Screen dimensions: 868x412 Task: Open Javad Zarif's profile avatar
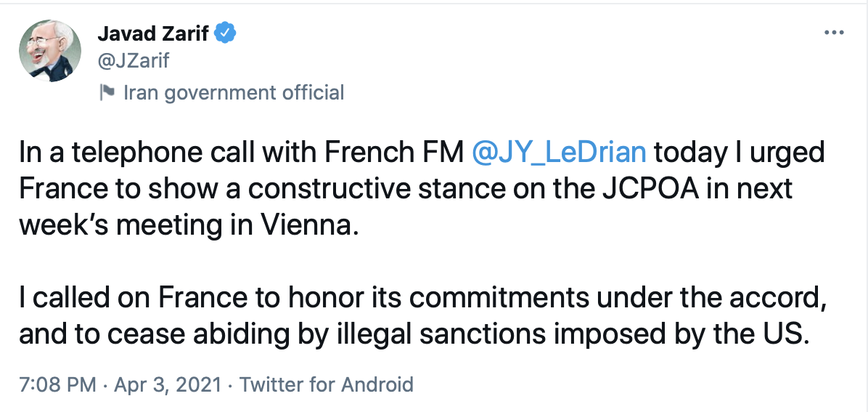(x=49, y=48)
